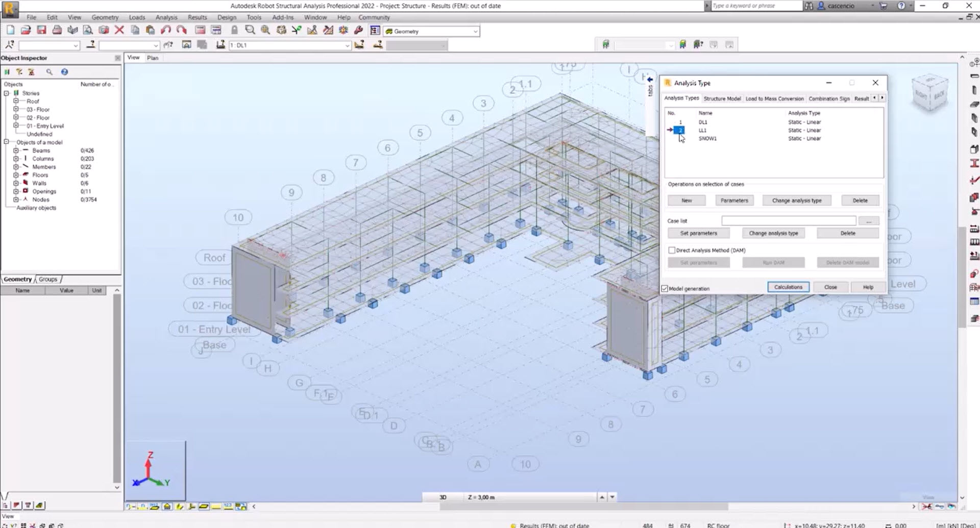Viewport: 980px width, 528px height.
Task: Click the Change analysis type button
Action: click(x=796, y=200)
